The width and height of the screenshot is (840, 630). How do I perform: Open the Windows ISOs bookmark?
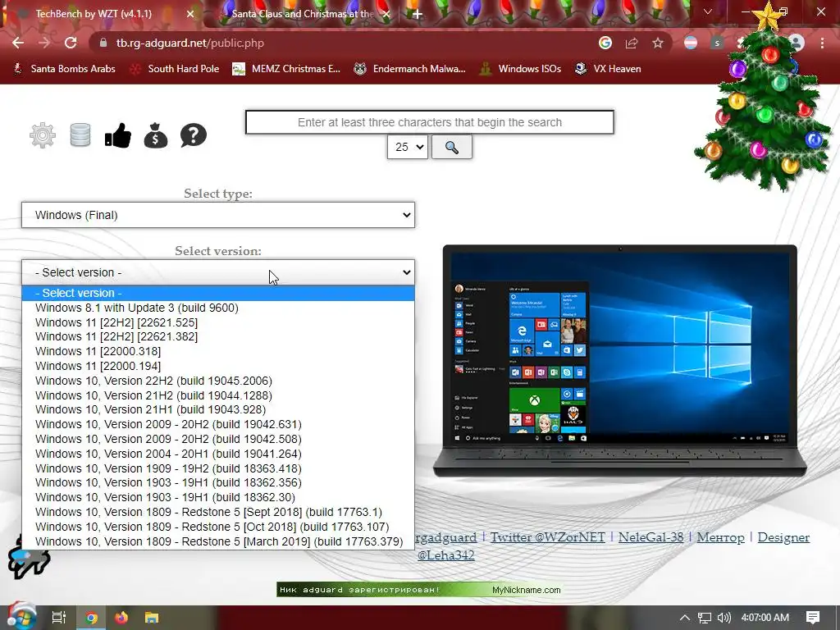(x=520, y=69)
